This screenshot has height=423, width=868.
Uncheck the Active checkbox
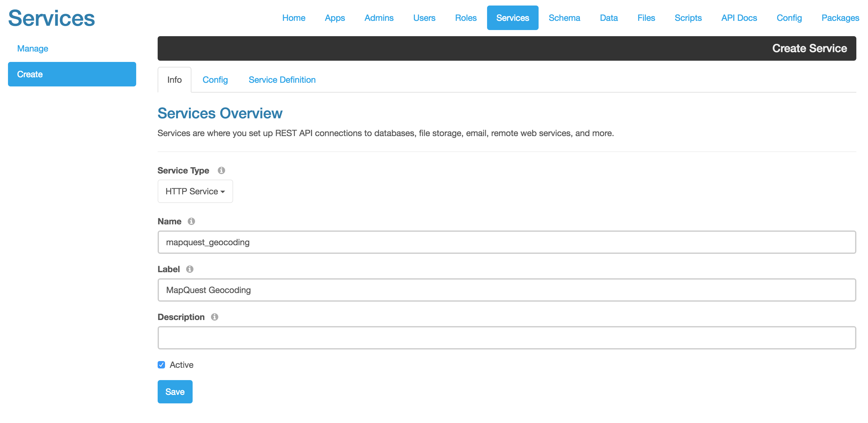coord(161,364)
